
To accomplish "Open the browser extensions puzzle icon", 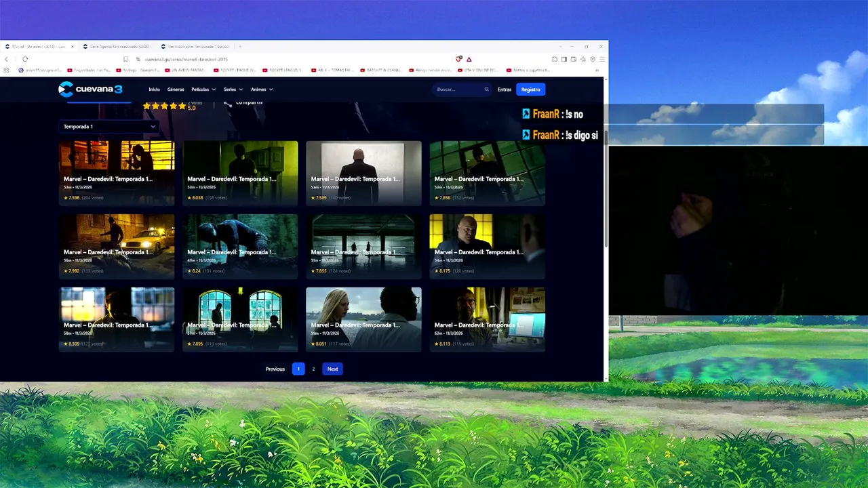I will coord(555,59).
